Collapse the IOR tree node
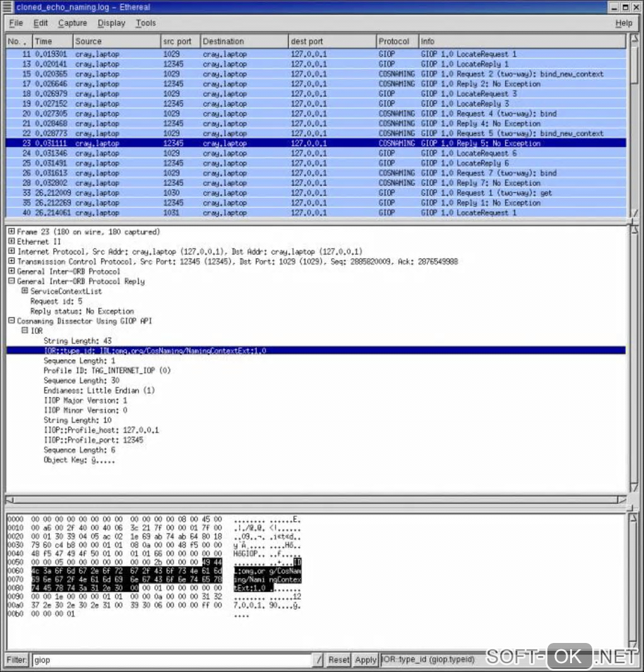Image resolution: width=644 pixels, height=672 pixels. (25, 331)
